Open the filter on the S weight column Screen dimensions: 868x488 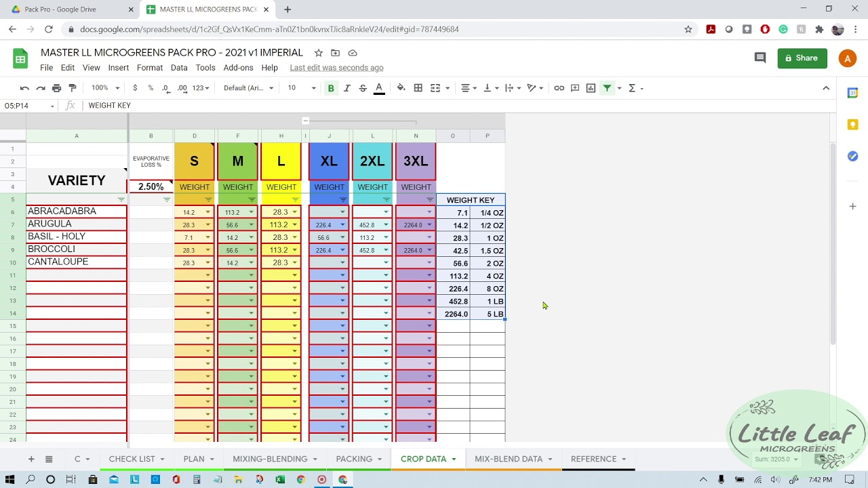click(x=208, y=200)
